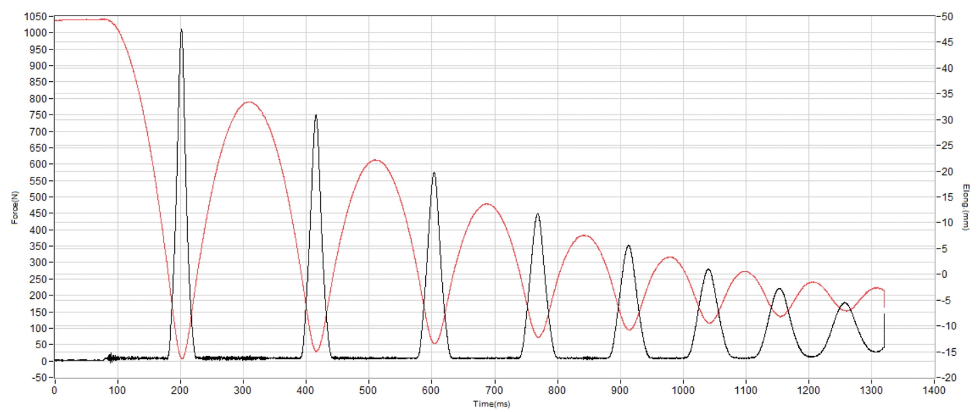Viewport: 980px width, 412px height.
Task: Click the red curve's first minimum near 200 ms
Action: [x=182, y=358]
